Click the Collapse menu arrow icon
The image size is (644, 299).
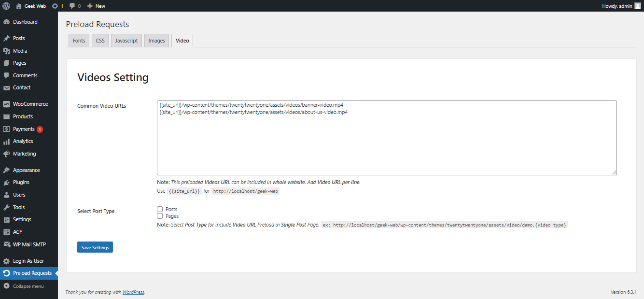click(6, 286)
